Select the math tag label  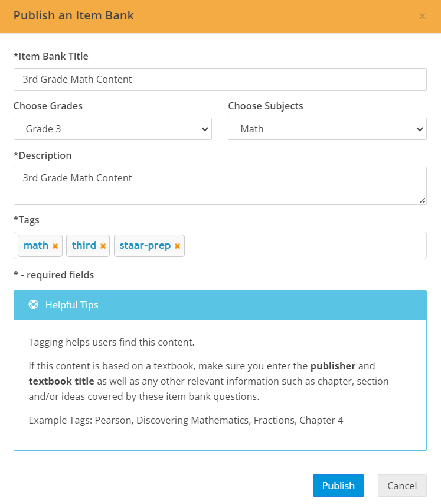coord(36,246)
